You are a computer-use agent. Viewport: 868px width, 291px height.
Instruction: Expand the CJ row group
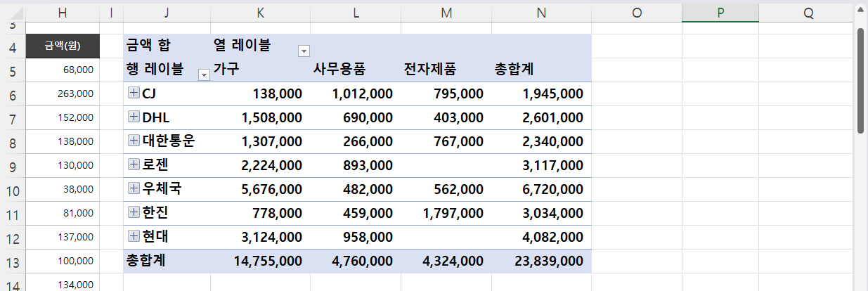click(x=134, y=93)
